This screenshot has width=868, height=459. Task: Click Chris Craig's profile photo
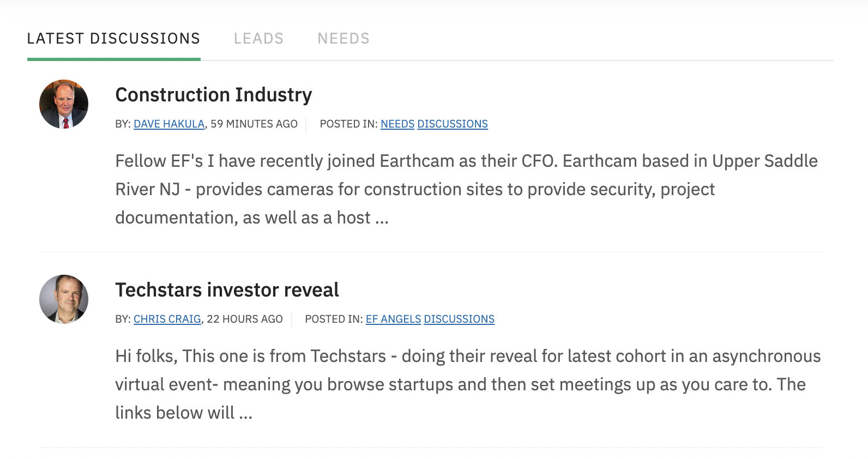click(64, 299)
